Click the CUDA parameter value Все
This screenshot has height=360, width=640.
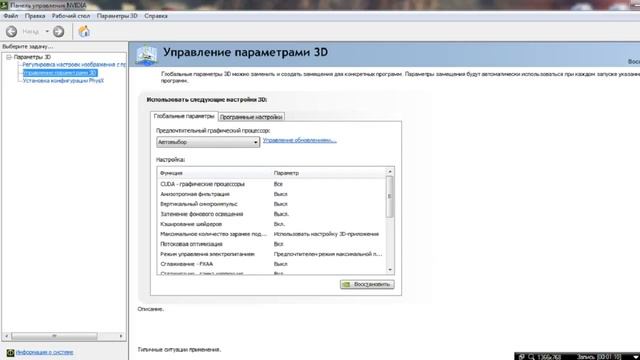pos(278,184)
